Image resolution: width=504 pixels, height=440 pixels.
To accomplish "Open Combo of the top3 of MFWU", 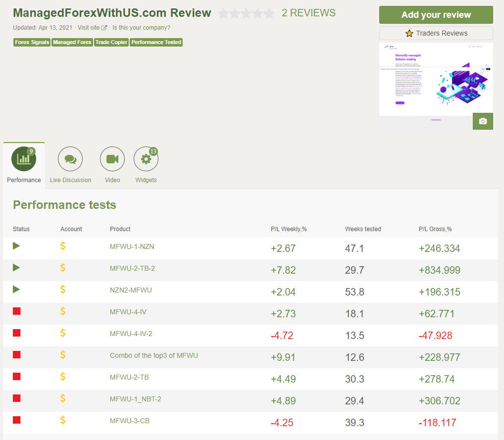I will (153, 355).
